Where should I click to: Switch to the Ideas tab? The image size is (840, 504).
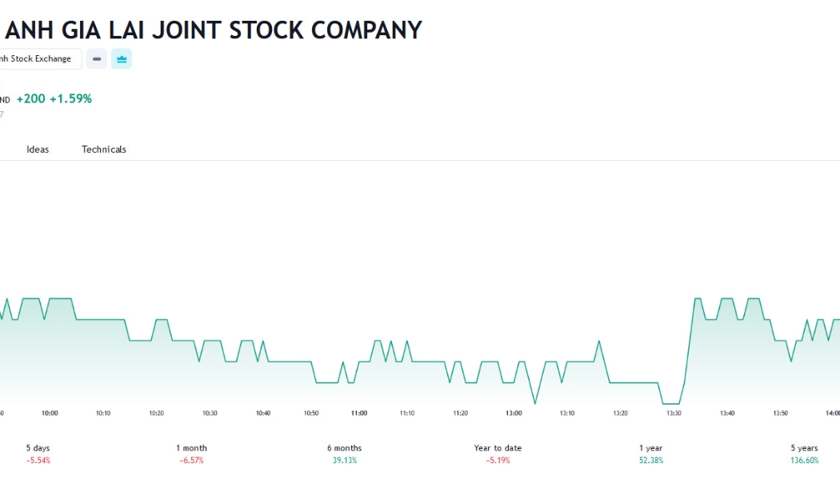tap(38, 150)
